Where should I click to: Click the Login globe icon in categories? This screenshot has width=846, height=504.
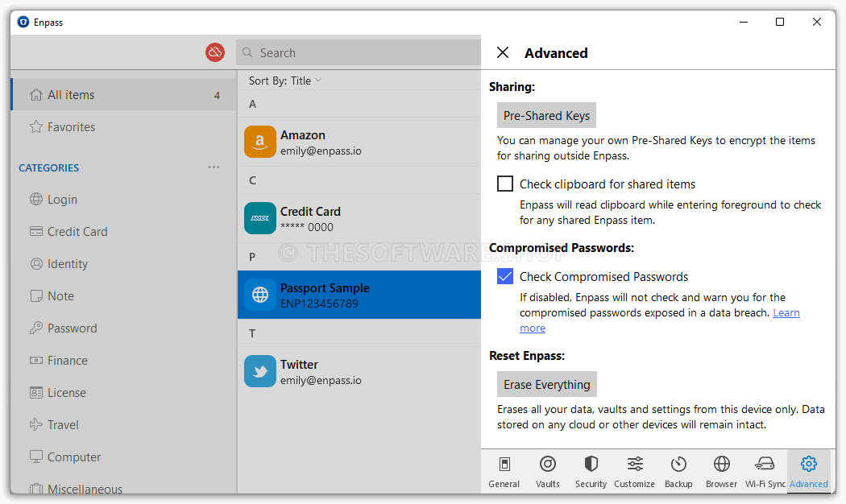coord(36,200)
